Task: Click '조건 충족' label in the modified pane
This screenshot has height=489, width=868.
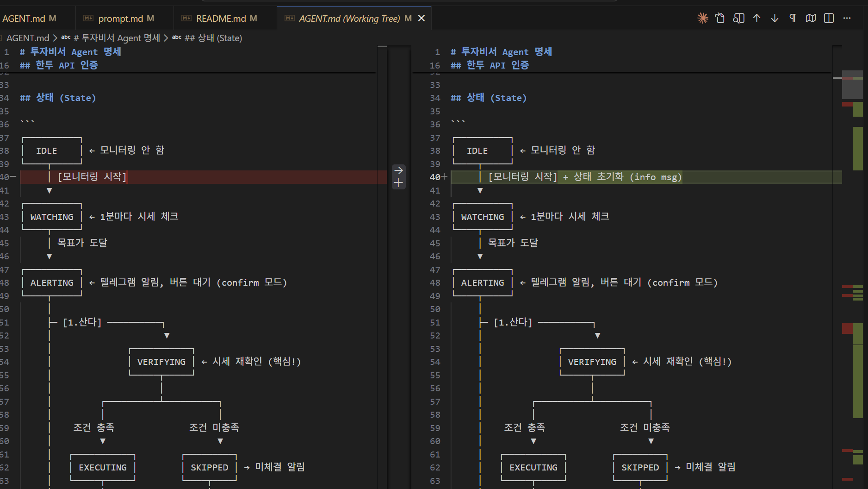Action: [525, 428]
